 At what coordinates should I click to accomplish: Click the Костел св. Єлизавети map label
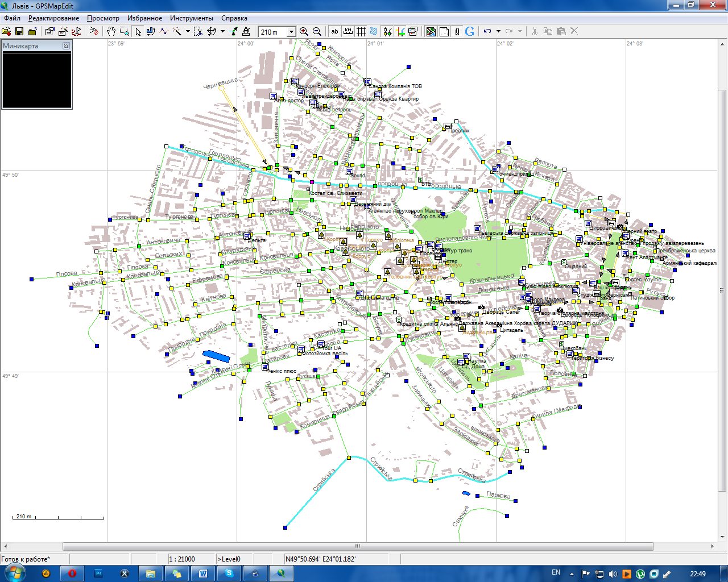point(336,193)
